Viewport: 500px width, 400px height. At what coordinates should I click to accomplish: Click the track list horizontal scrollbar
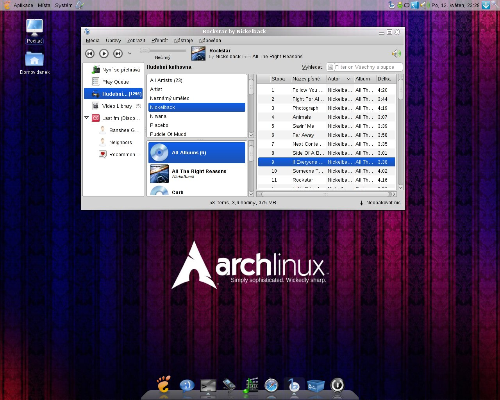point(326,194)
